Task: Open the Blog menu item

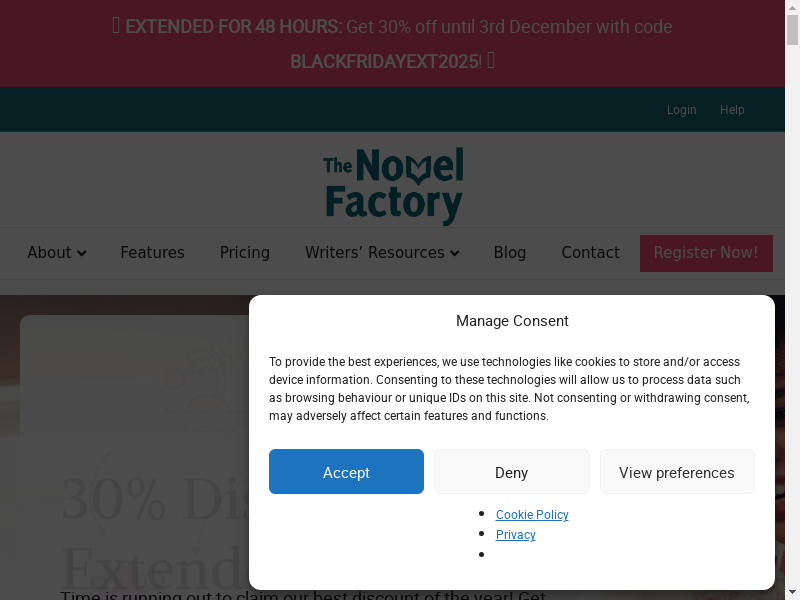Action: (509, 253)
